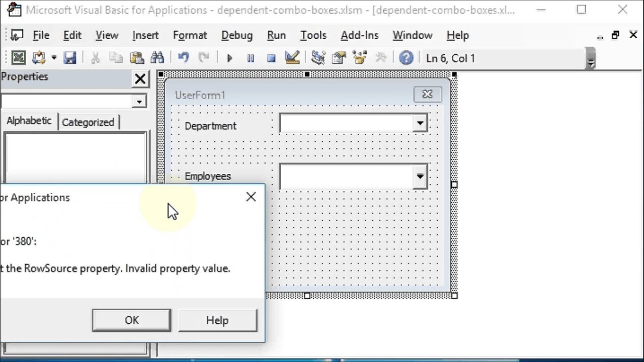Click the UserForm1 title bar caption
The image size is (644, 362).
click(200, 95)
